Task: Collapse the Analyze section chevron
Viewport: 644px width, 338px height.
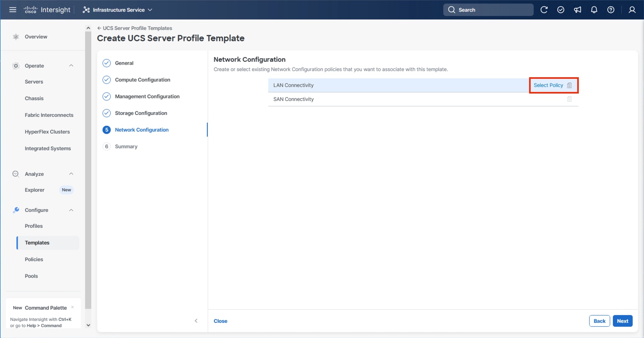Action: (71, 174)
